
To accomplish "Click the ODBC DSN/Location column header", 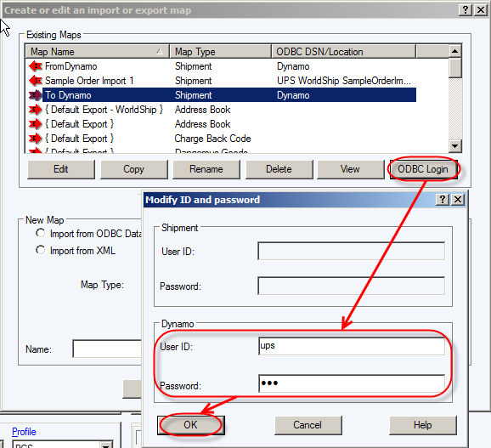I will [343, 51].
